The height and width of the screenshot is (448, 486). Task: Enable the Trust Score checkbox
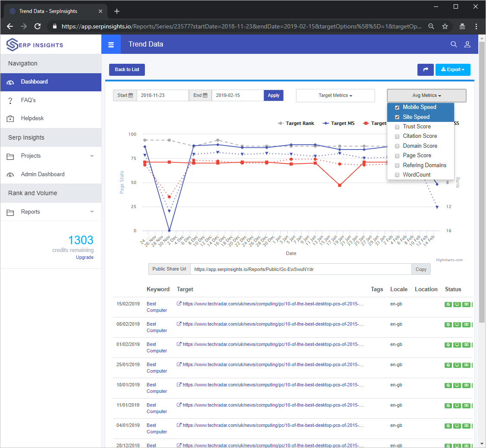click(397, 127)
